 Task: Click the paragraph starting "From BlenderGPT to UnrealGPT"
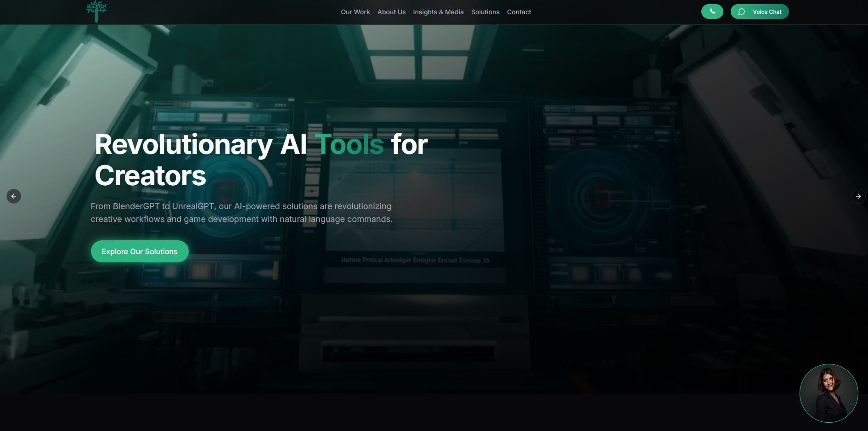tap(242, 213)
